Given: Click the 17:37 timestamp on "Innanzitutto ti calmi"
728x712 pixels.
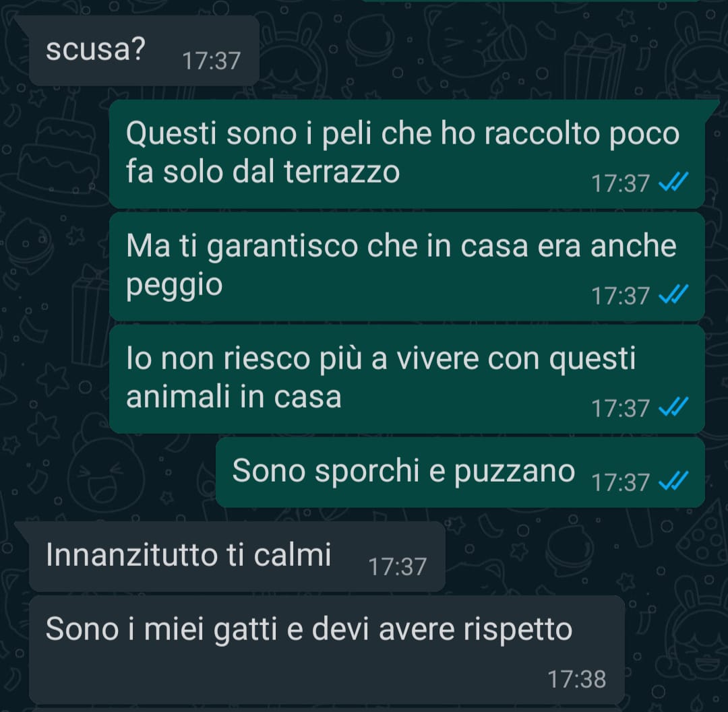Looking at the screenshot, I should point(397,567).
